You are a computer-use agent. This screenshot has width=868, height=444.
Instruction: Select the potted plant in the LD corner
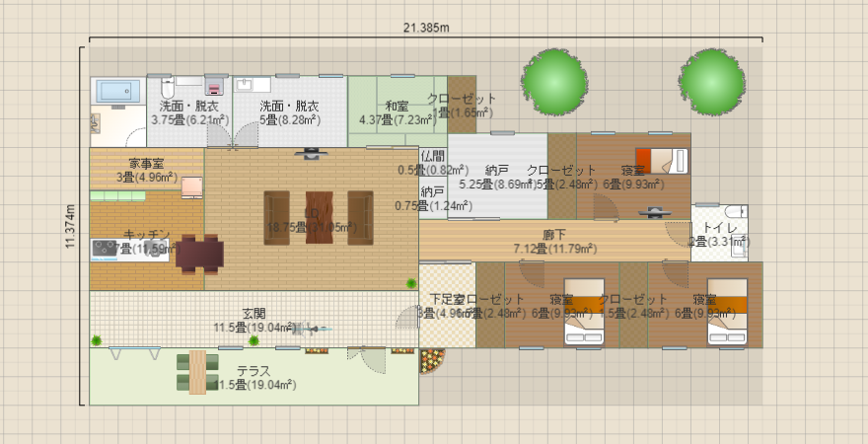pyautogui.click(x=411, y=283)
